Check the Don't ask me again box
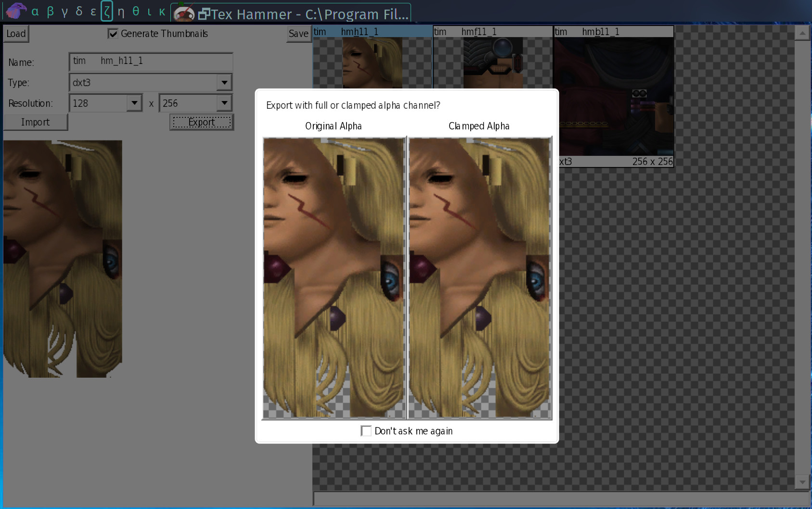 point(366,431)
